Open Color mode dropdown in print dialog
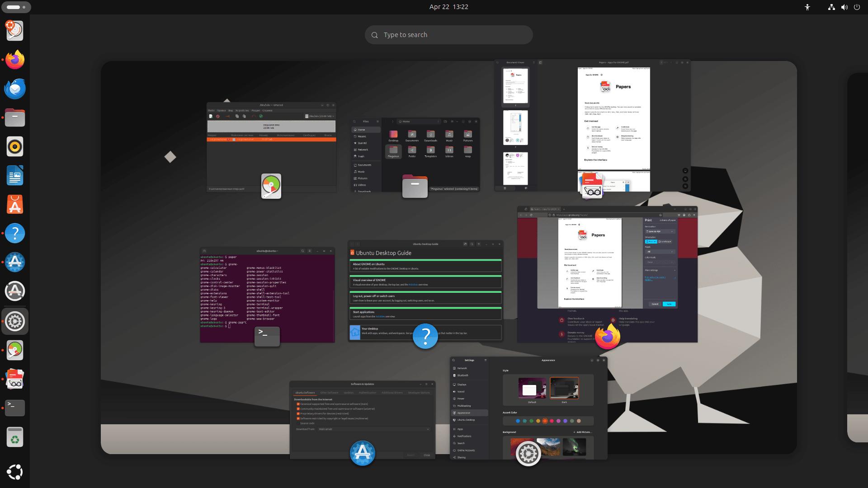 coord(660,262)
